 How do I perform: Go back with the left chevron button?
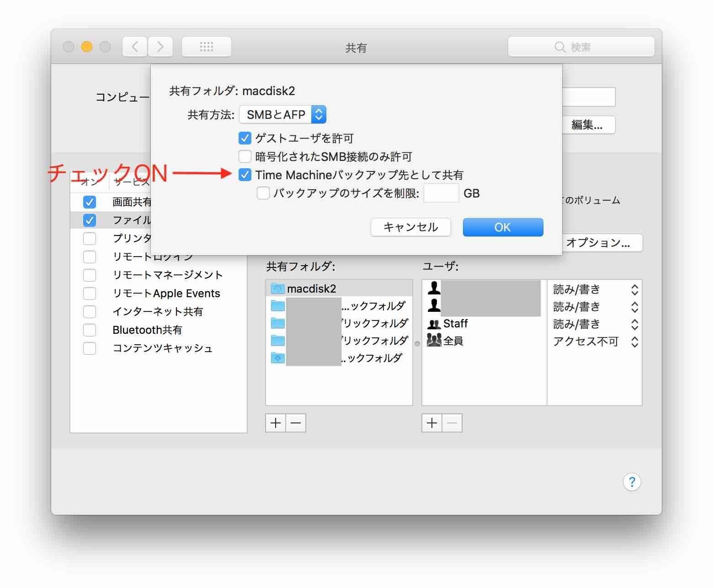[x=135, y=47]
